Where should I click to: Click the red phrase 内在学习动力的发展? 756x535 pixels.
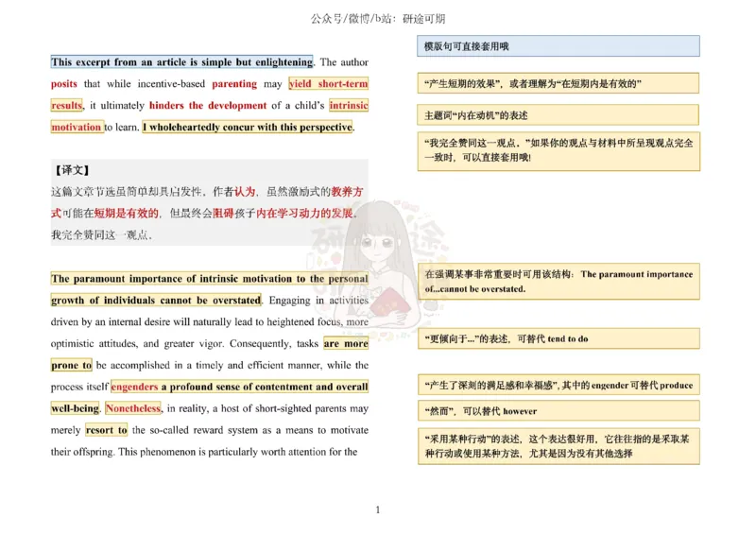coord(304,214)
